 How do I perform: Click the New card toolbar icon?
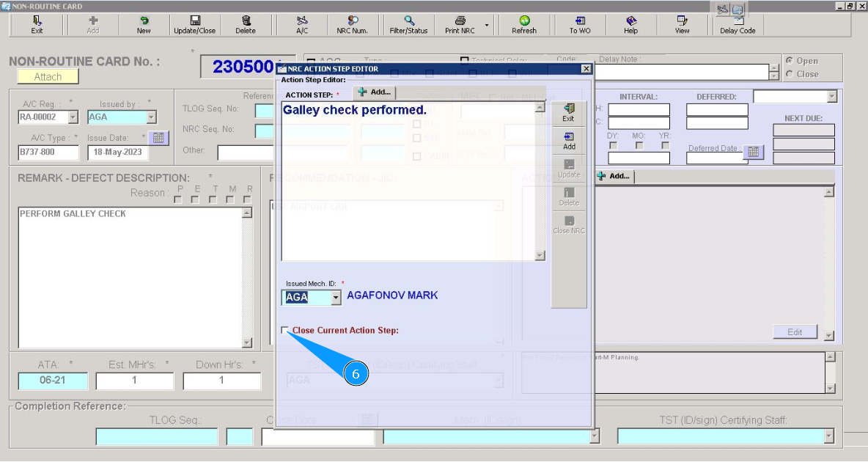tap(144, 21)
